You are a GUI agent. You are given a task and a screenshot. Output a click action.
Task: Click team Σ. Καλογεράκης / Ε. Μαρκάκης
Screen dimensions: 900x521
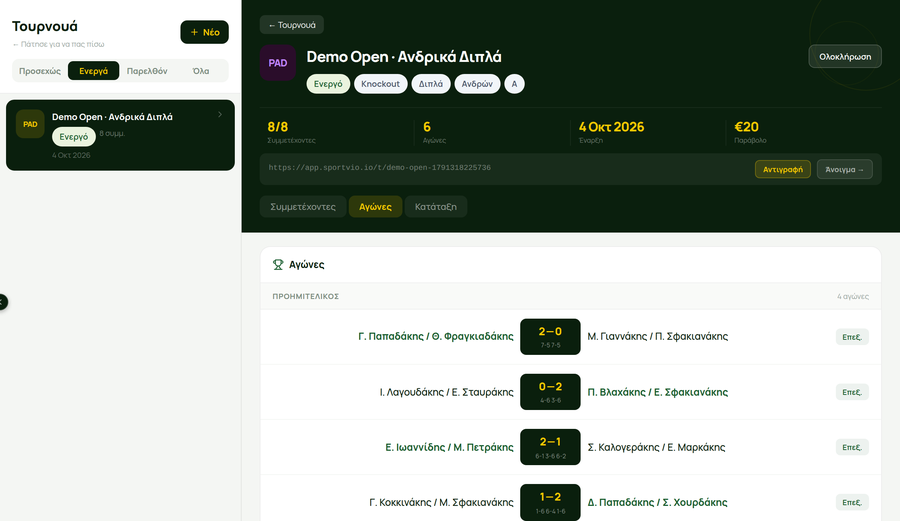coord(656,447)
